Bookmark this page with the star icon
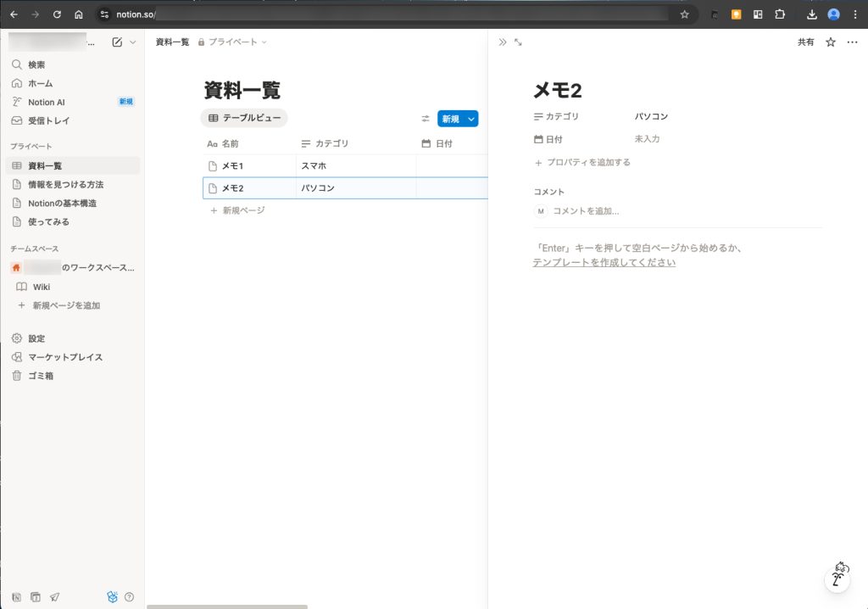Screen dimensions: 868x609 [x=685, y=14]
